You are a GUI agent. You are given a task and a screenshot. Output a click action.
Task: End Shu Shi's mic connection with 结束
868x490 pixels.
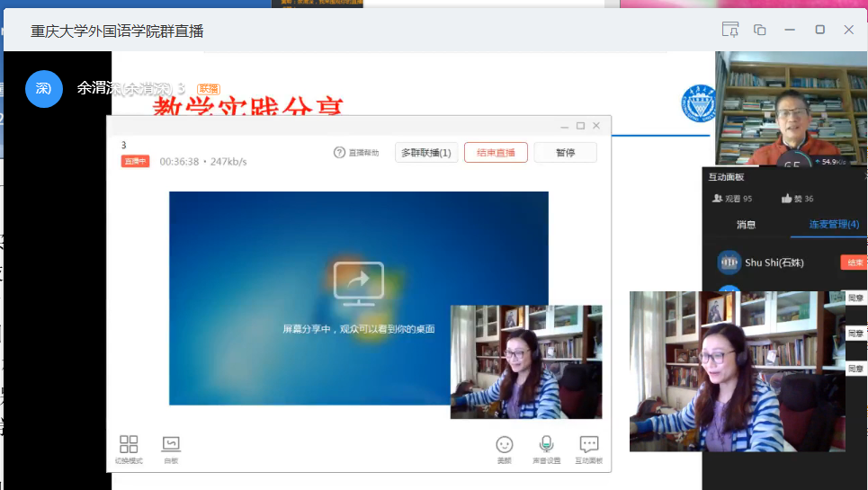coord(853,263)
